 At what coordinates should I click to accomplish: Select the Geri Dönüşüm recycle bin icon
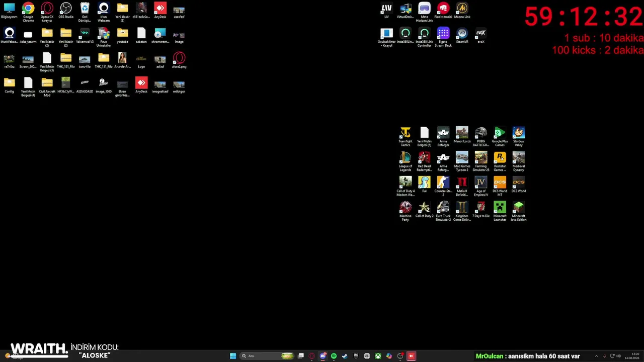pos(85,12)
